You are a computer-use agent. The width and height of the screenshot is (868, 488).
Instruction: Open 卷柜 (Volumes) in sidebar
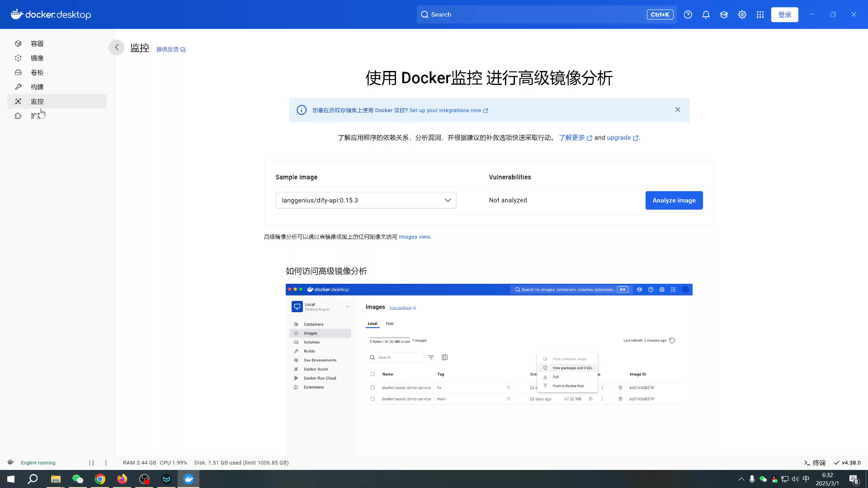[37, 72]
